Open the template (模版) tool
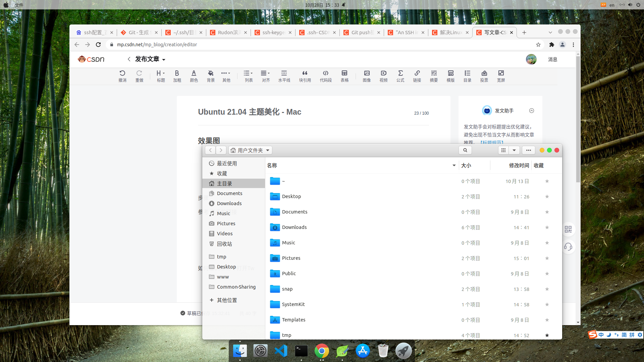Screen dimensions: 644x362 point(450,76)
